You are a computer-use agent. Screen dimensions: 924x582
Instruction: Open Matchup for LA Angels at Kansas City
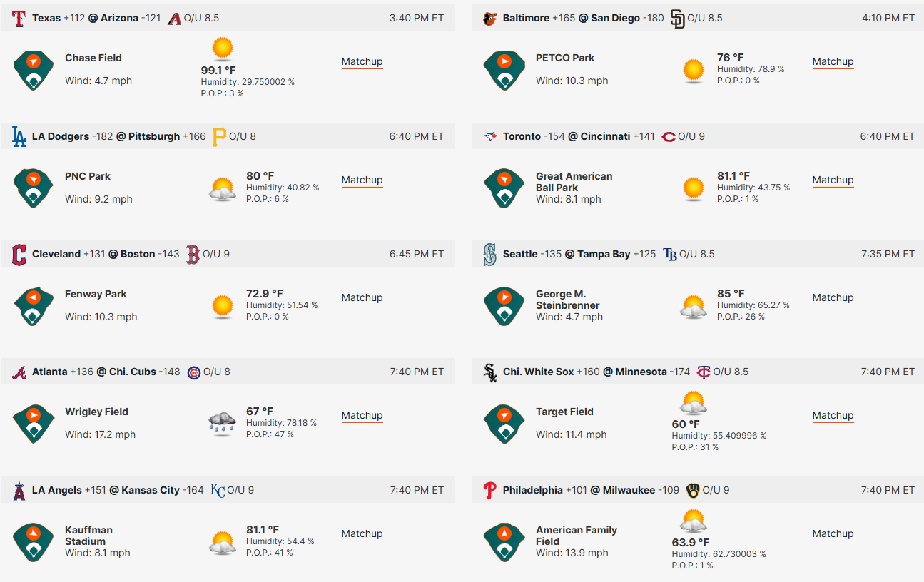(x=362, y=534)
